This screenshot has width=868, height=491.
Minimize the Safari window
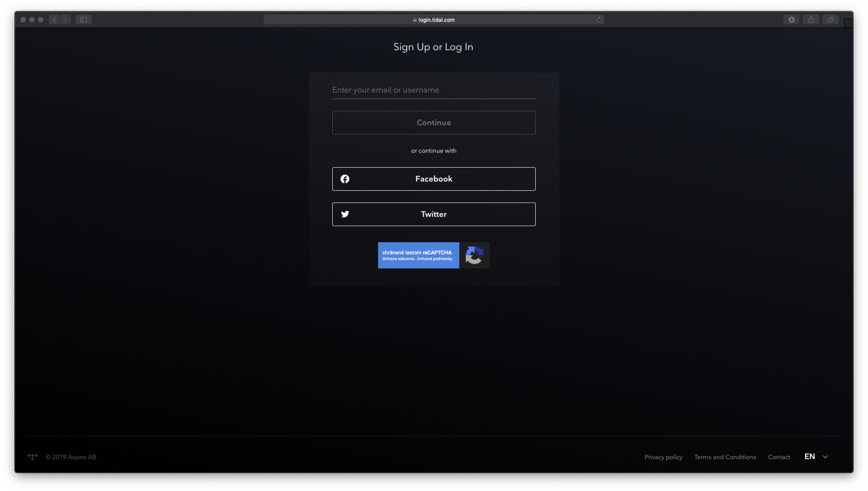[x=32, y=19]
